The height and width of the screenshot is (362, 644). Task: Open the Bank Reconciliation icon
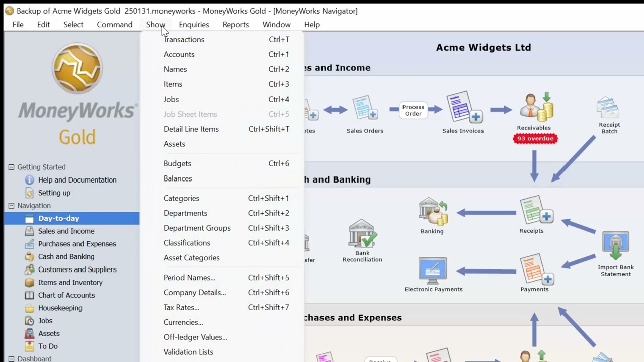coord(362,233)
